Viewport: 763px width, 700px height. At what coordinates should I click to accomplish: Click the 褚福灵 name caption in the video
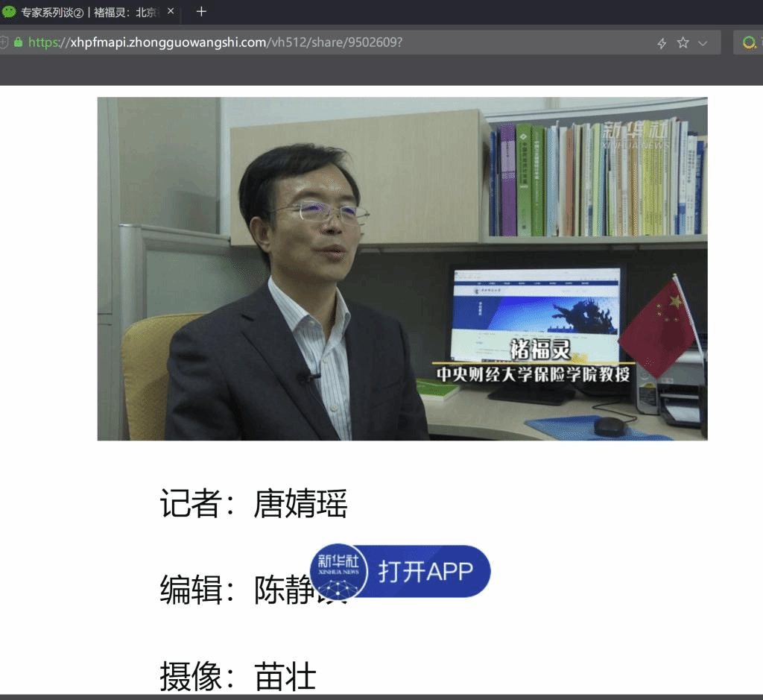(x=540, y=349)
